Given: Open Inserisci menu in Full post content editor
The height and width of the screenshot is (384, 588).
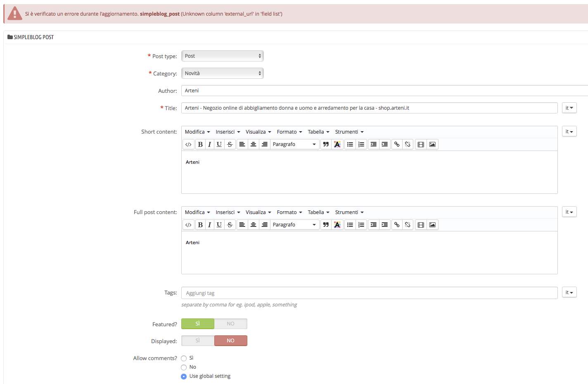Looking at the screenshot, I should (x=228, y=212).
